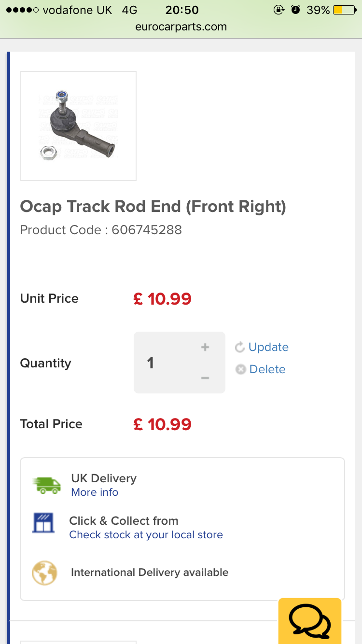The width and height of the screenshot is (362, 644).
Task: Tap the blue Click & Collect store icon
Action: click(44, 523)
